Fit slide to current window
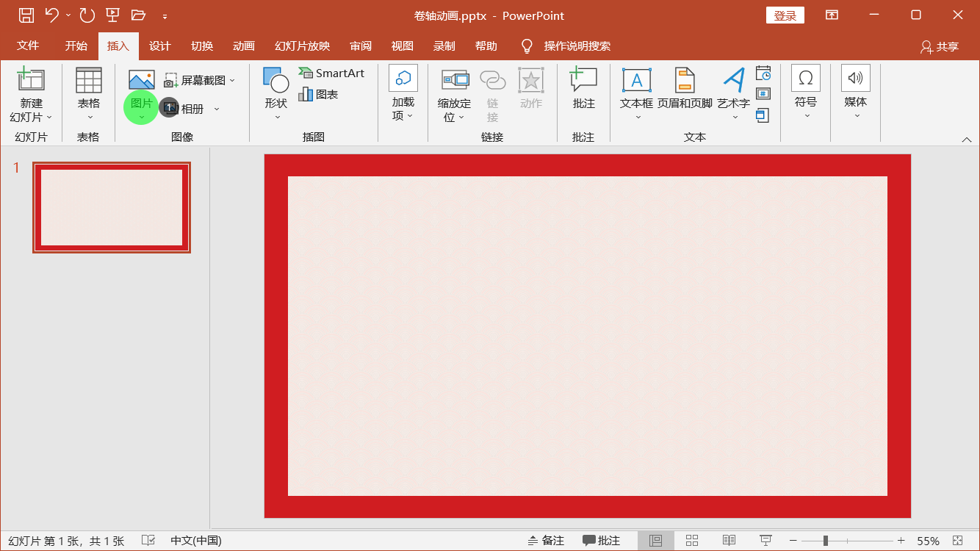 [957, 541]
